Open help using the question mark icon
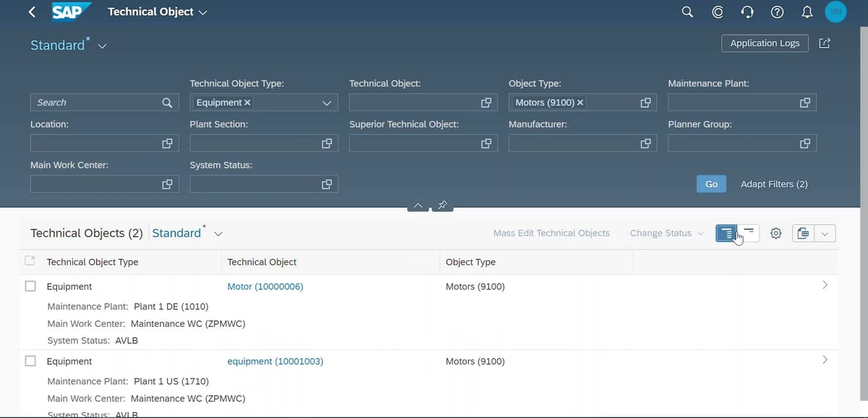The image size is (868, 418). point(777,12)
